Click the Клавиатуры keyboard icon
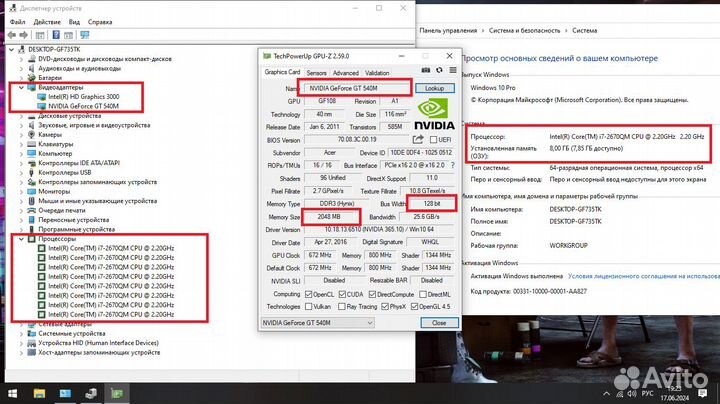 point(32,144)
